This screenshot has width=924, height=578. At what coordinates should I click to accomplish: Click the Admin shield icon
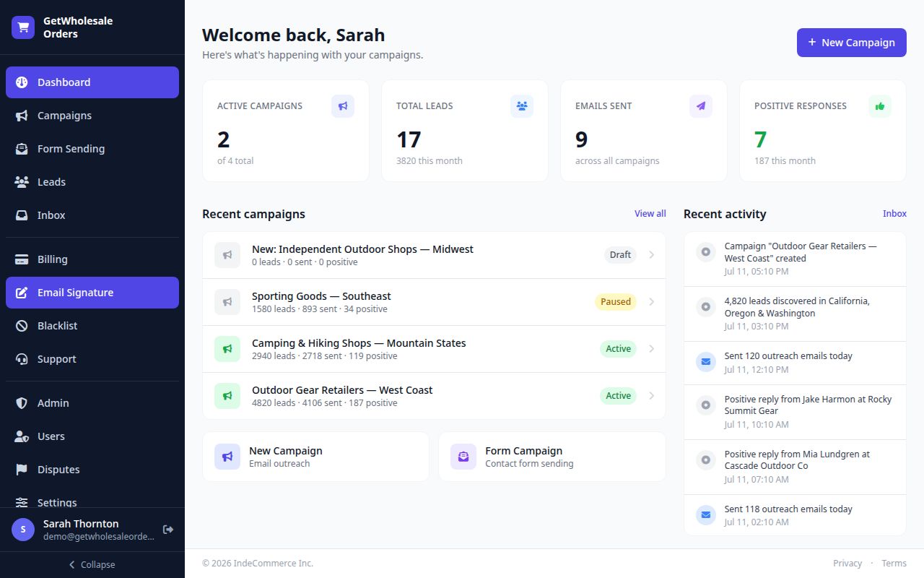(22, 403)
